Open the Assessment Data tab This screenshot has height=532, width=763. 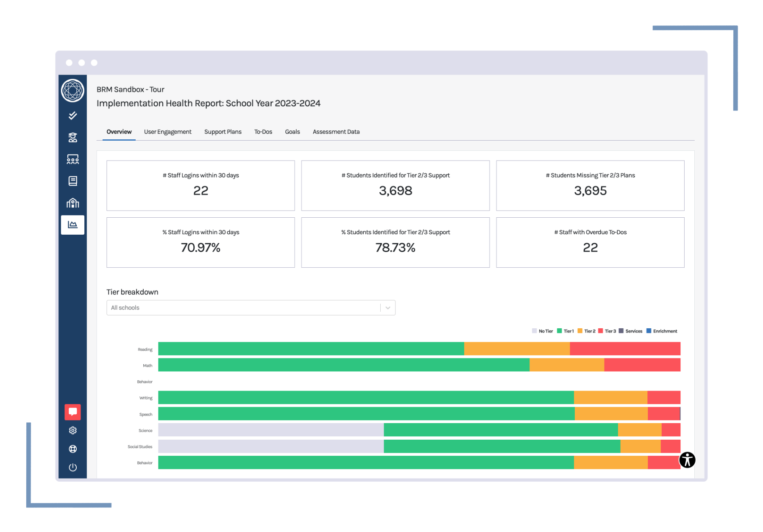[x=336, y=132]
